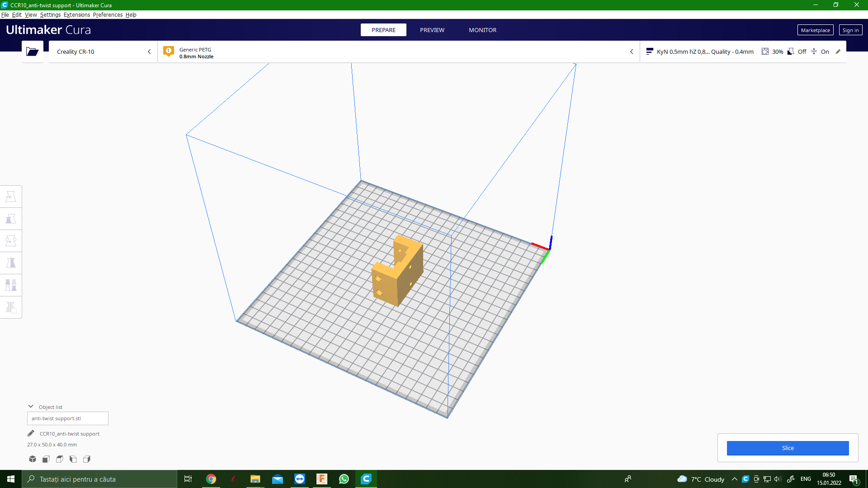Viewport: 868px width, 488px height.
Task: Switch to the PREVIEW stage tab
Action: click(432, 30)
